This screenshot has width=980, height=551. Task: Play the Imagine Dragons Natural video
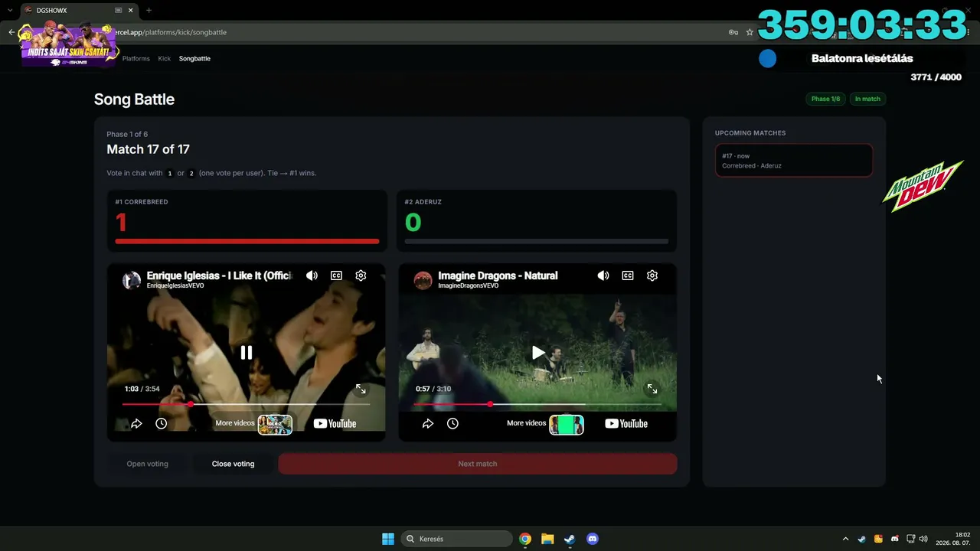(x=538, y=353)
